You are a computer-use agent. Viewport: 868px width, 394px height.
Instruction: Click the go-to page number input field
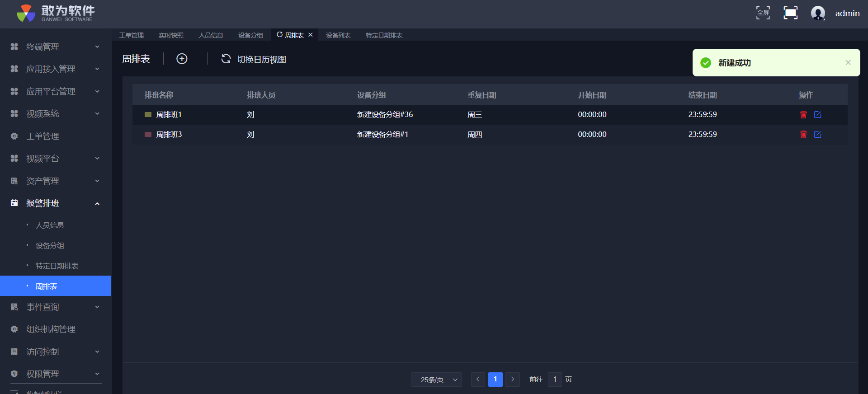pyautogui.click(x=555, y=380)
